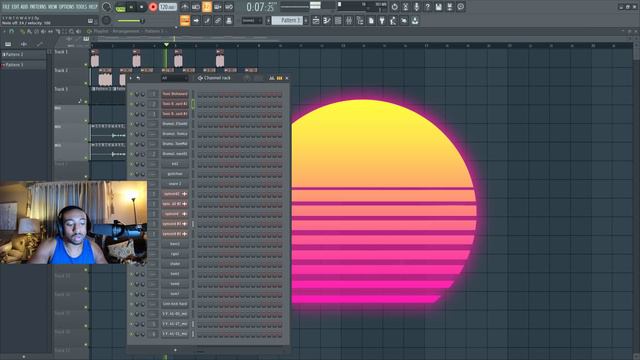Toggle the Channel rack graph editor icon
Image resolution: width=640 pixels, height=360 pixels.
(x=271, y=78)
